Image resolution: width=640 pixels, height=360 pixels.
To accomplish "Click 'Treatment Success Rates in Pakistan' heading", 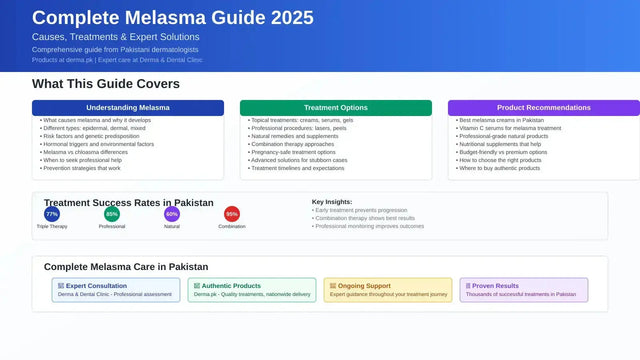I will coord(129,202).
